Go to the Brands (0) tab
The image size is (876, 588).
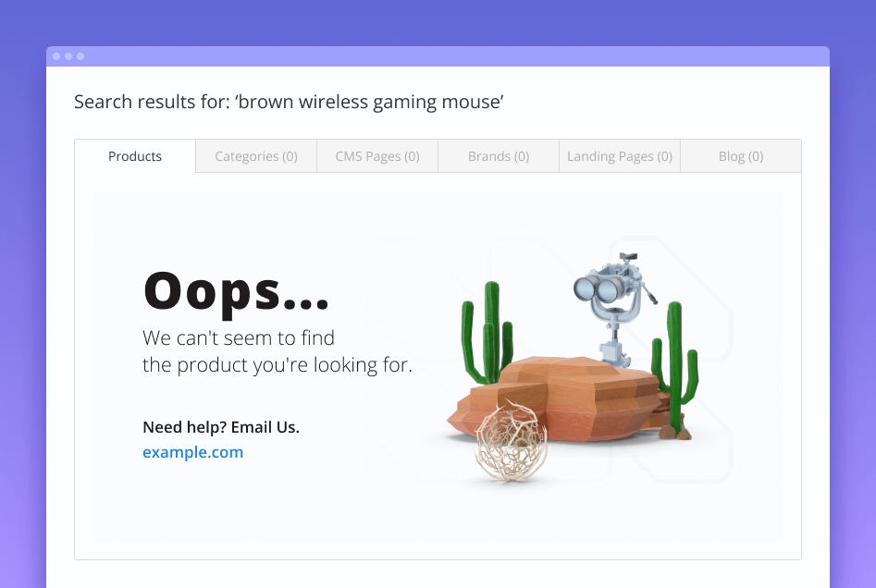[499, 156]
